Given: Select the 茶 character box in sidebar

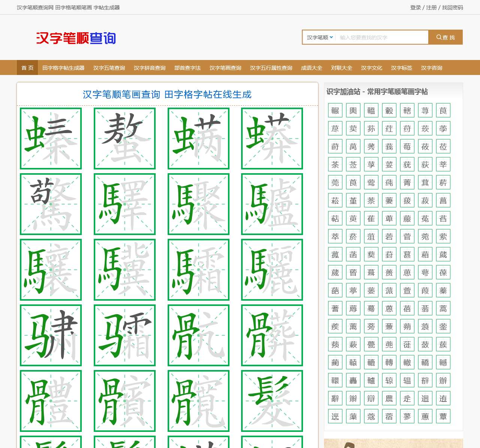Looking at the screenshot, I should 335,165.
